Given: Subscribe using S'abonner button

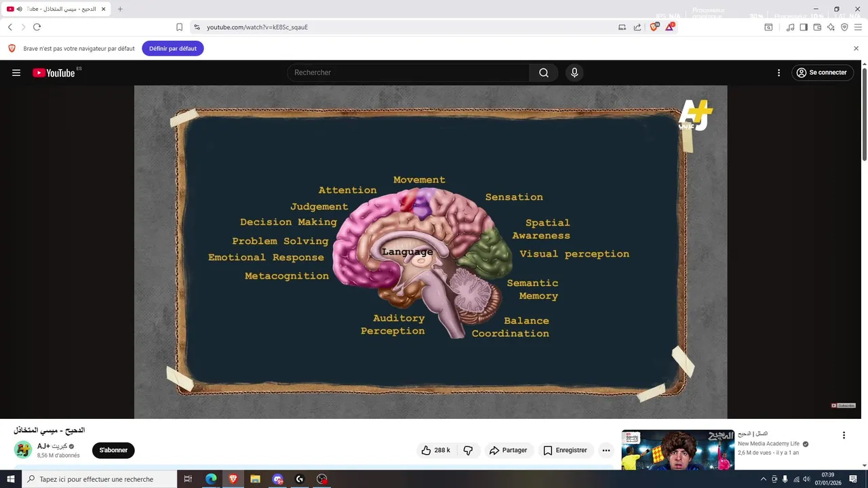Looking at the screenshot, I should coord(113,450).
